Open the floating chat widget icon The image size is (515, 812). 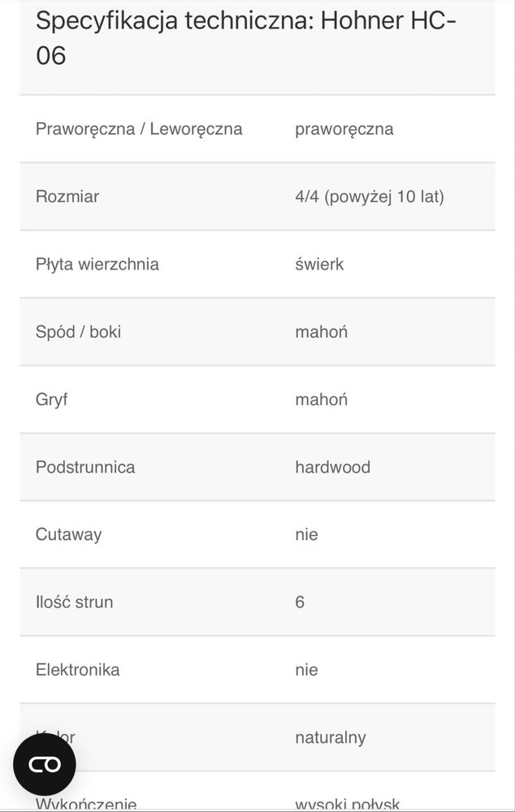45,764
